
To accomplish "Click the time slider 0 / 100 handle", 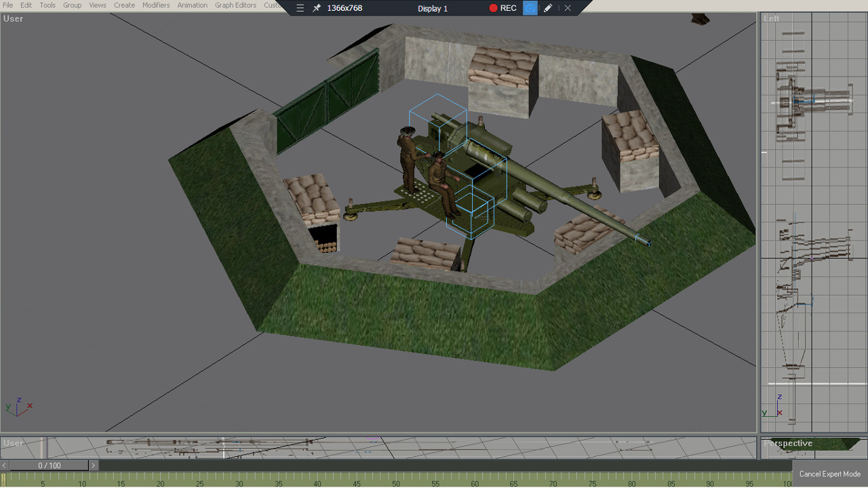I will [49, 466].
